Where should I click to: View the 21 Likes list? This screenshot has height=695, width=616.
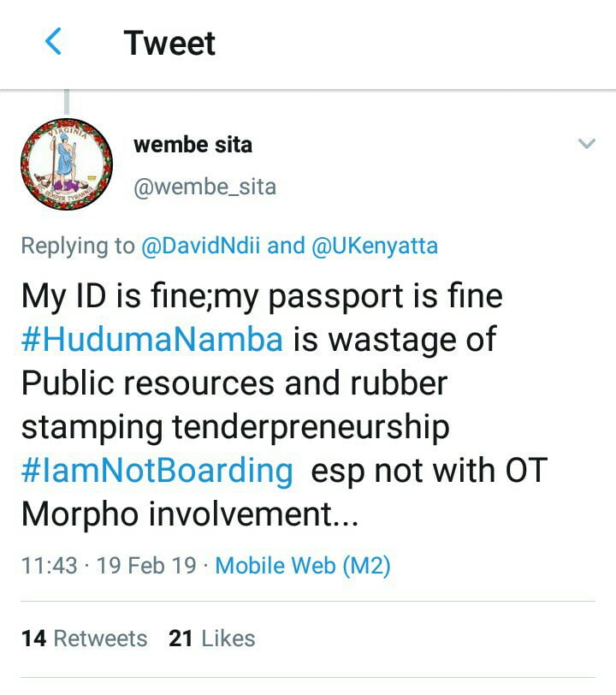click(212, 639)
